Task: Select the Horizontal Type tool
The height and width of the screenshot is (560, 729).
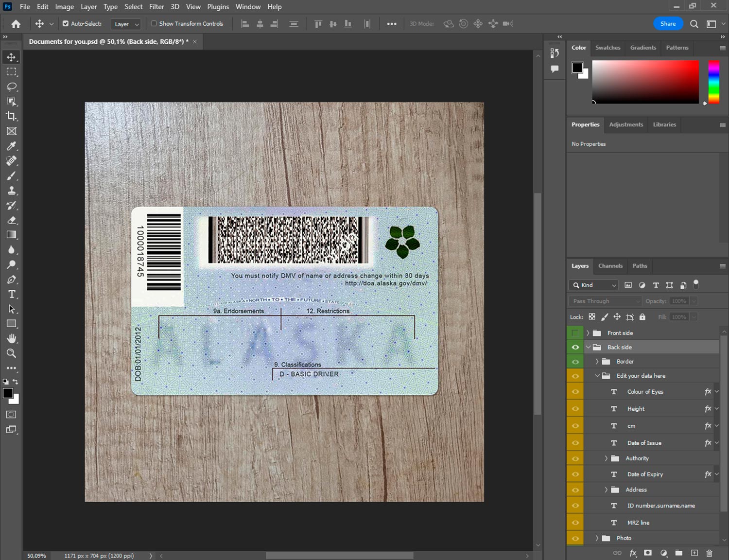Action: (12, 294)
